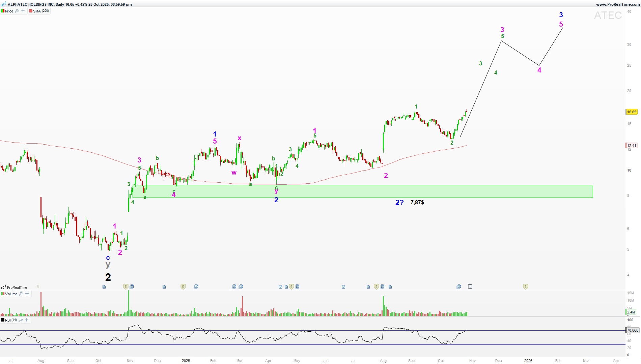
Task: Open the Daily timeframe in chart title
Action: point(60,4)
